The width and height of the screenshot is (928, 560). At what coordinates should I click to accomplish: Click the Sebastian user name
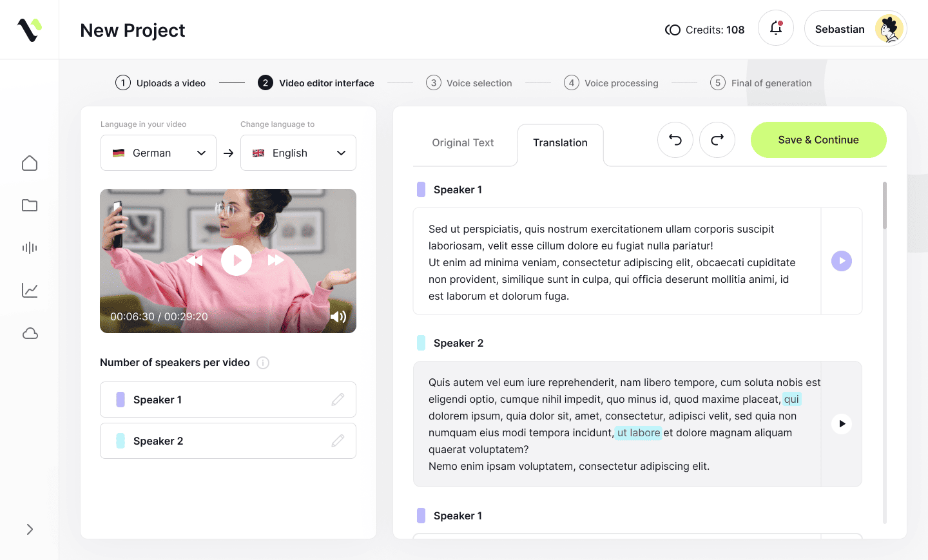point(840,29)
